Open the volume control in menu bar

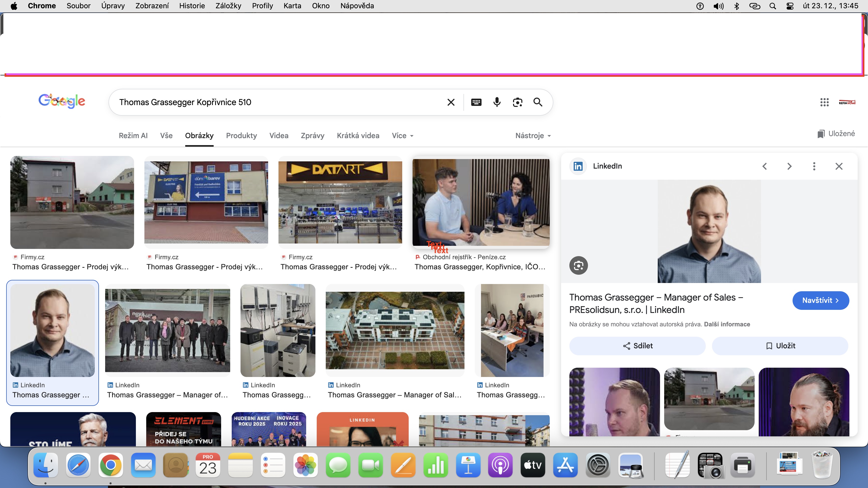click(x=718, y=6)
